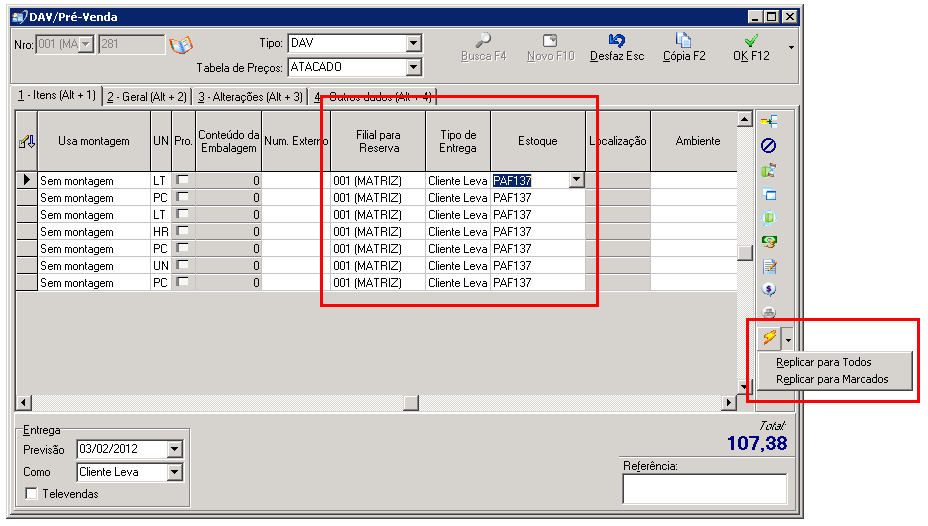Click the blue prohibited circle icon

[x=769, y=146]
